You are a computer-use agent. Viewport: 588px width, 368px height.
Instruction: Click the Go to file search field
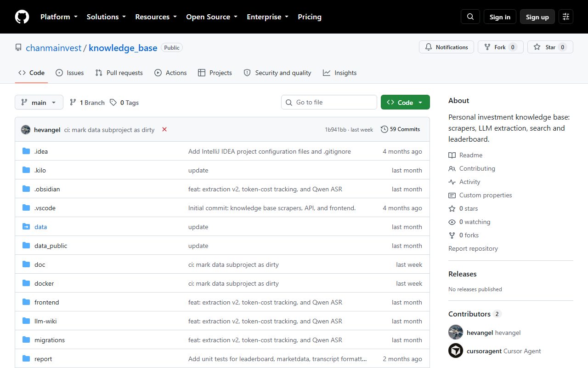coord(329,102)
